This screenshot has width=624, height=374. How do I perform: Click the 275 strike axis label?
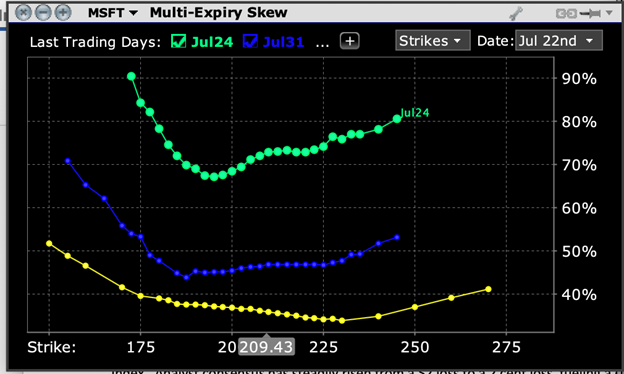(x=506, y=347)
